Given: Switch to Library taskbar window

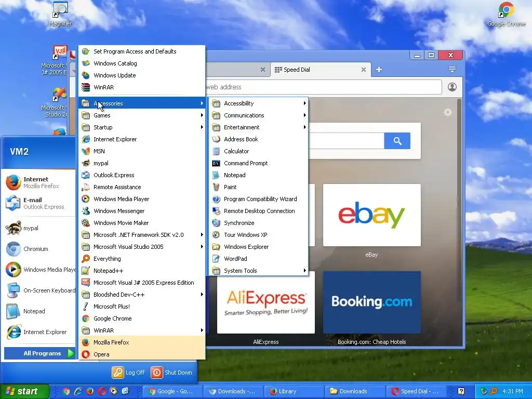Looking at the screenshot, I should pos(294,391).
